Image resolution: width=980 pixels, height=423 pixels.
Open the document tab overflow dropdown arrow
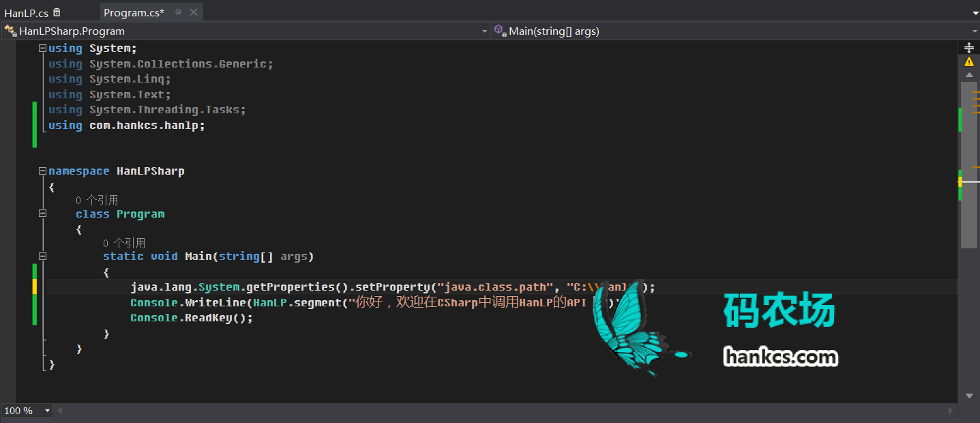(x=975, y=13)
